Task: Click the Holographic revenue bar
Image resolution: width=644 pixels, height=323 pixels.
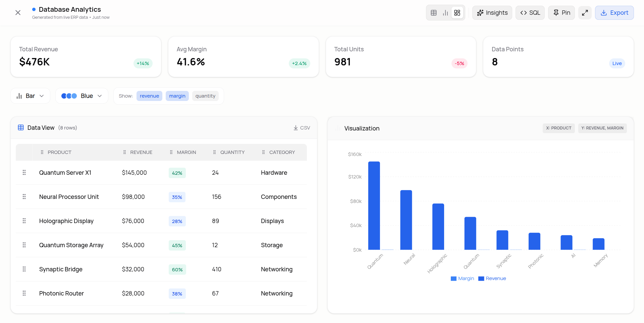Action: [x=438, y=227]
